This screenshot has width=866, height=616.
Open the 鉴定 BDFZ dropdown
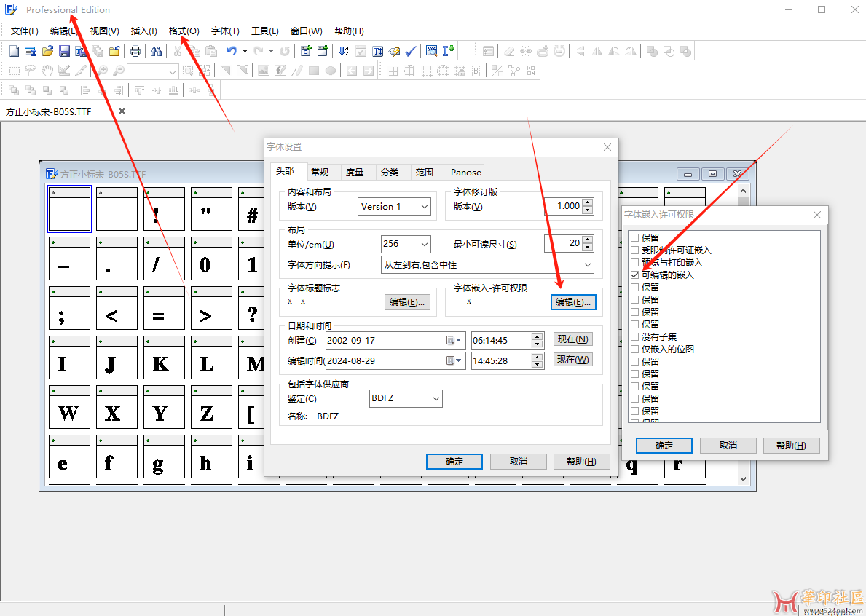click(x=406, y=398)
